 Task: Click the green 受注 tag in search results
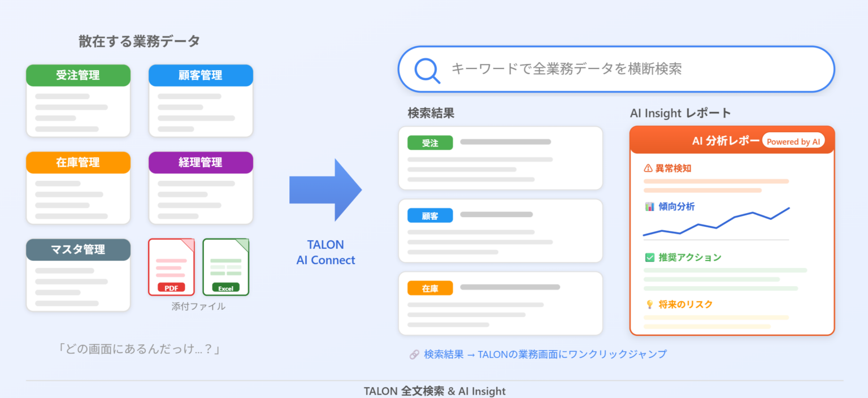point(430,143)
